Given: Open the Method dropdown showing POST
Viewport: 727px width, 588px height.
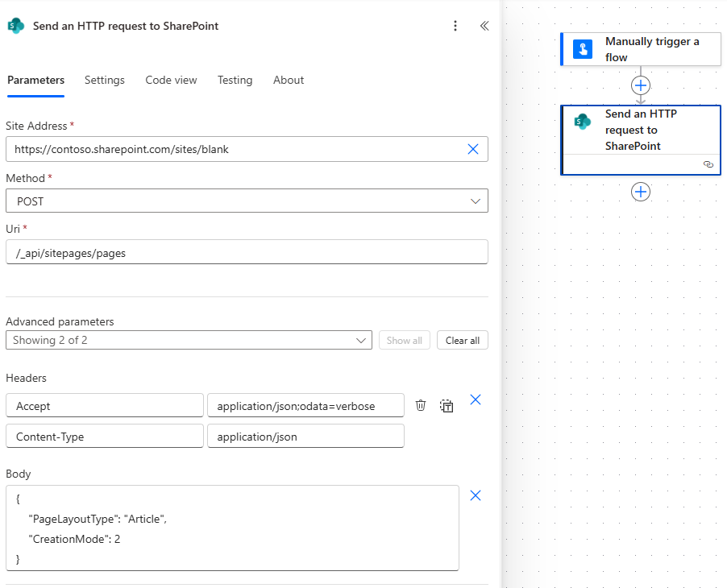Looking at the screenshot, I should pos(247,201).
